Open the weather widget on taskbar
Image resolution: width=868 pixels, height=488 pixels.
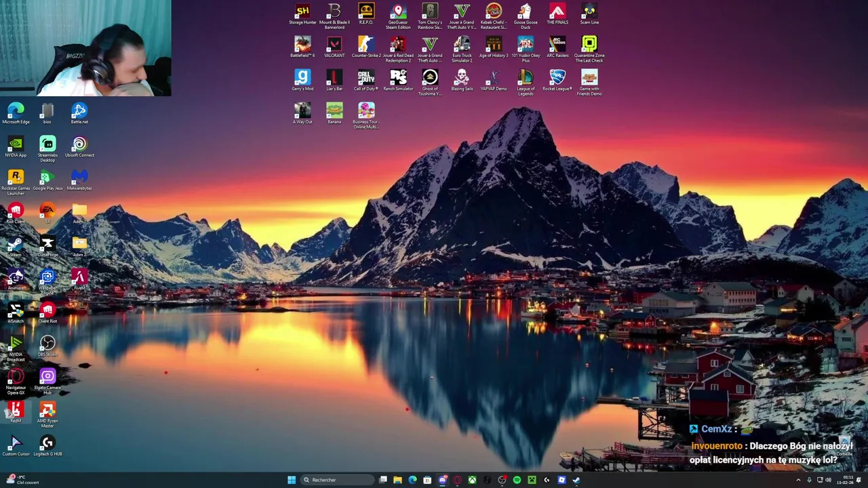[22, 480]
